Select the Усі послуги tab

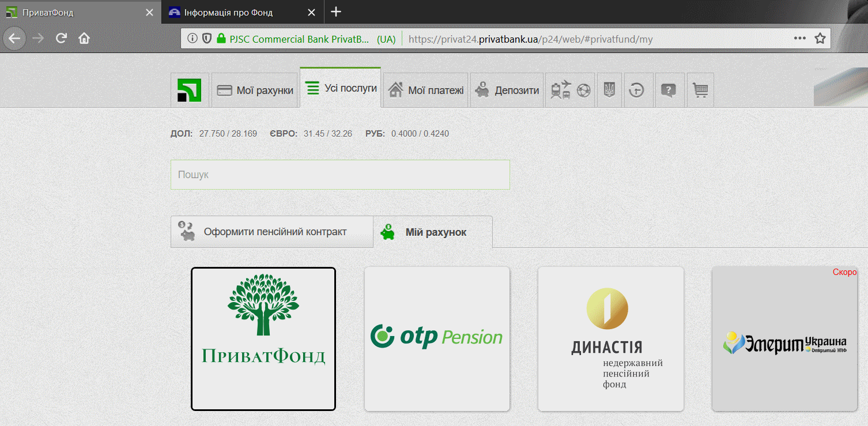click(x=341, y=88)
